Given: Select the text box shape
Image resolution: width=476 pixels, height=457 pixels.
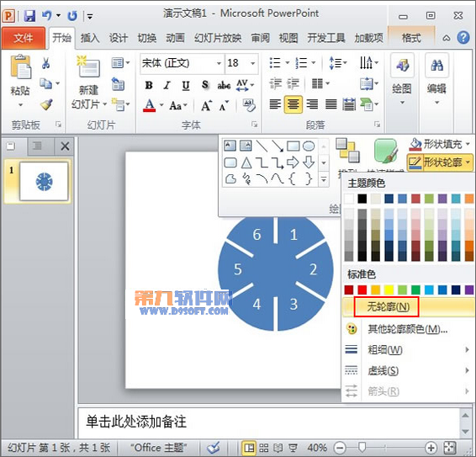Looking at the screenshot, I should 230,146.
